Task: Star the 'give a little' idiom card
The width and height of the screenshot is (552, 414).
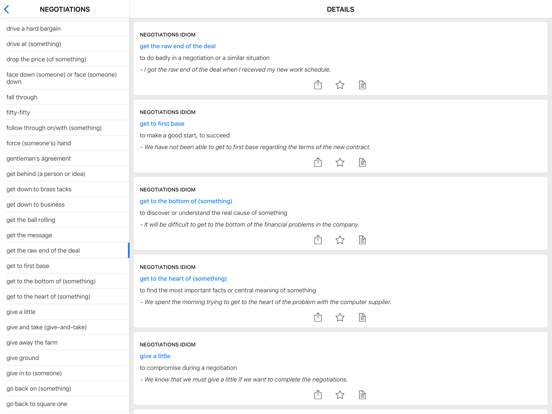Action: click(x=340, y=395)
